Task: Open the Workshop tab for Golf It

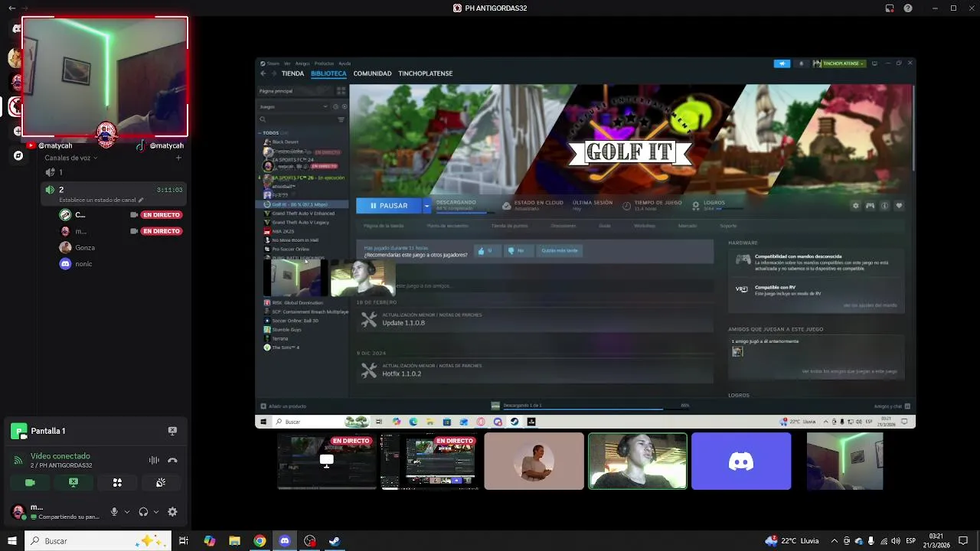Action: pyautogui.click(x=645, y=226)
